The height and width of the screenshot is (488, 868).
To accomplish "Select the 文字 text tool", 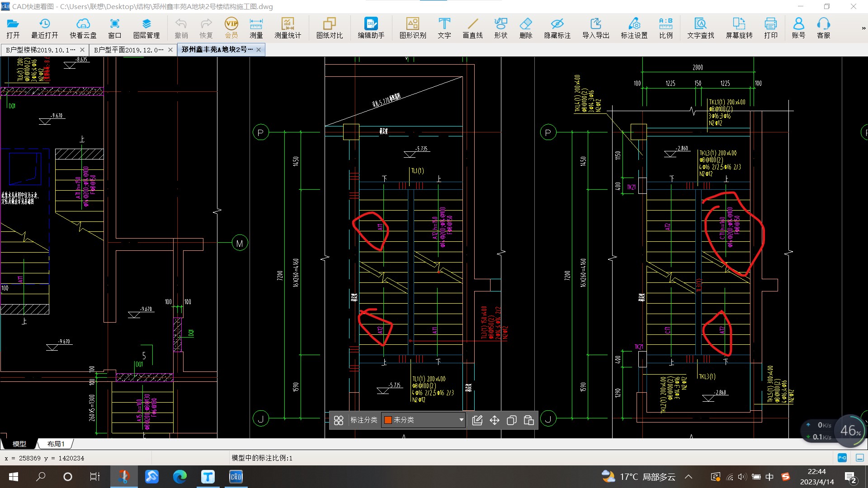I will click(444, 28).
